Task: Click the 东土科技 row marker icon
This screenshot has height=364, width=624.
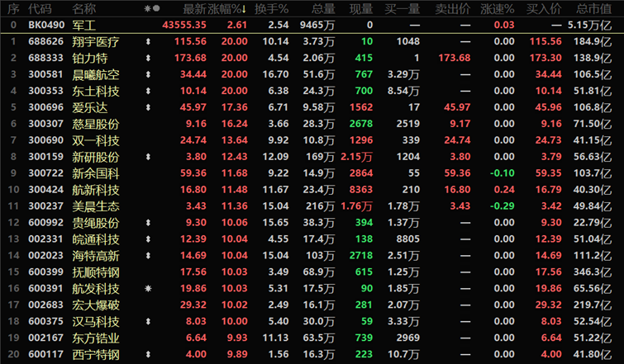Action: [x=148, y=91]
